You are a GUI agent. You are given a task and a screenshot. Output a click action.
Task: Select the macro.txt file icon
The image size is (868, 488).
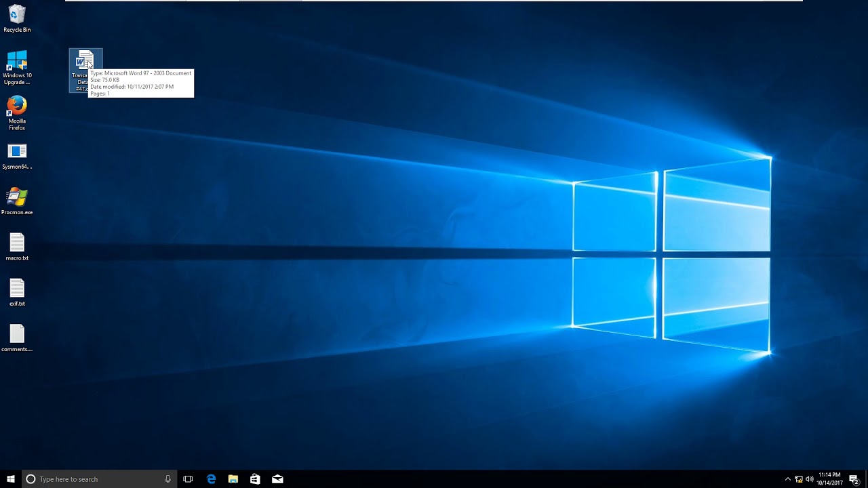17,247
